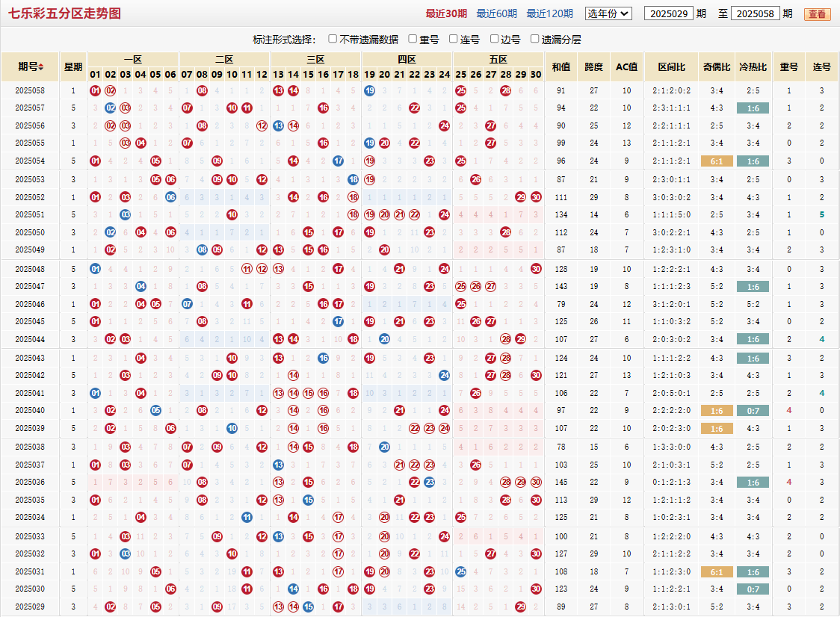Show the 最近30期 range
Image resolution: width=840 pixels, height=617 pixels.
446,13
